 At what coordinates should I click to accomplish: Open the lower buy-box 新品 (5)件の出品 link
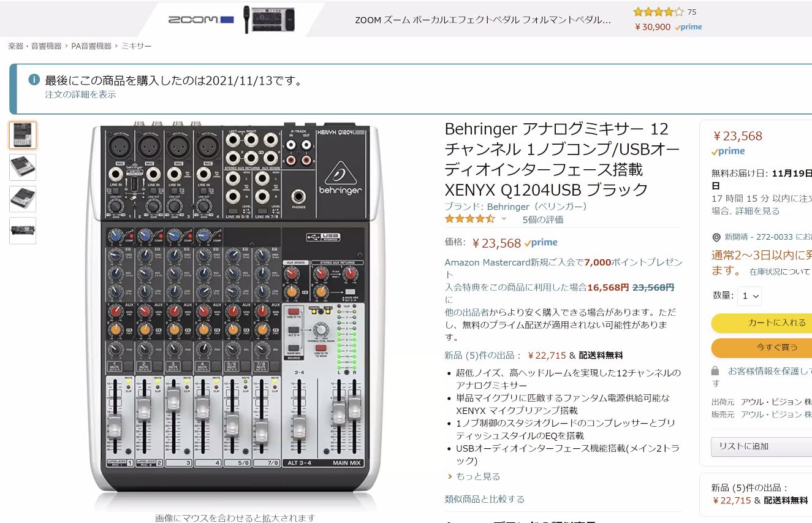click(760, 494)
